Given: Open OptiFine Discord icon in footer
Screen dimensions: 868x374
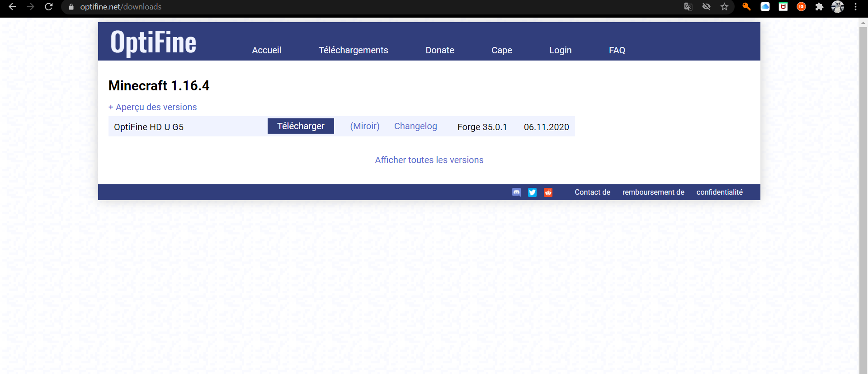Looking at the screenshot, I should pos(516,192).
